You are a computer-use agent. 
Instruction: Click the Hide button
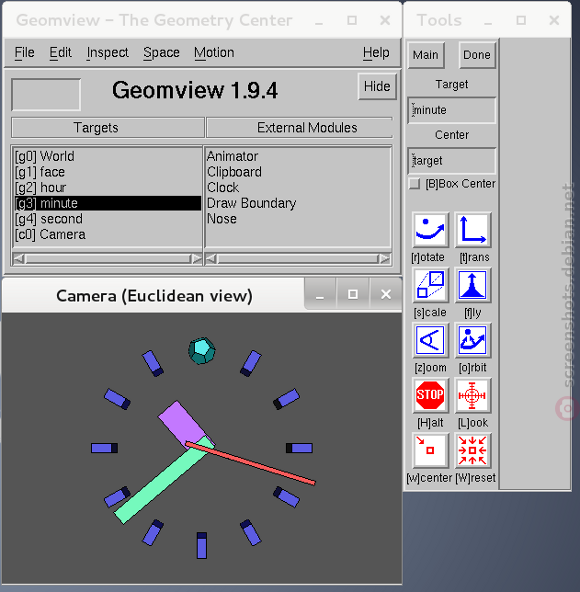click(377, 86)
